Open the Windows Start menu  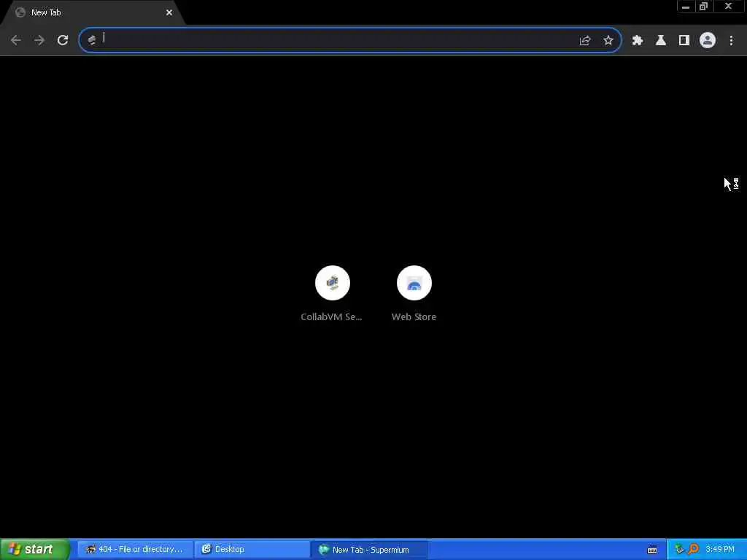pos(35,549)
